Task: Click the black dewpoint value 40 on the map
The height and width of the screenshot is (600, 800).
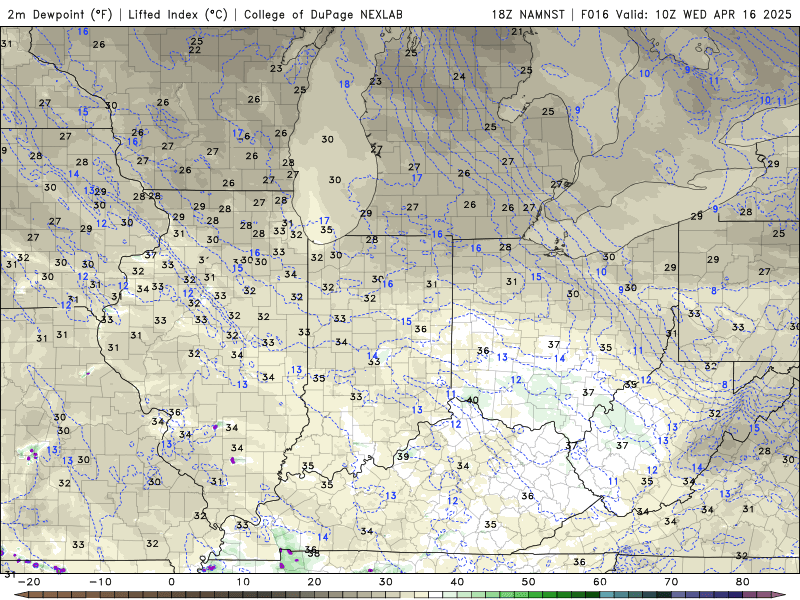Action: 472,400
